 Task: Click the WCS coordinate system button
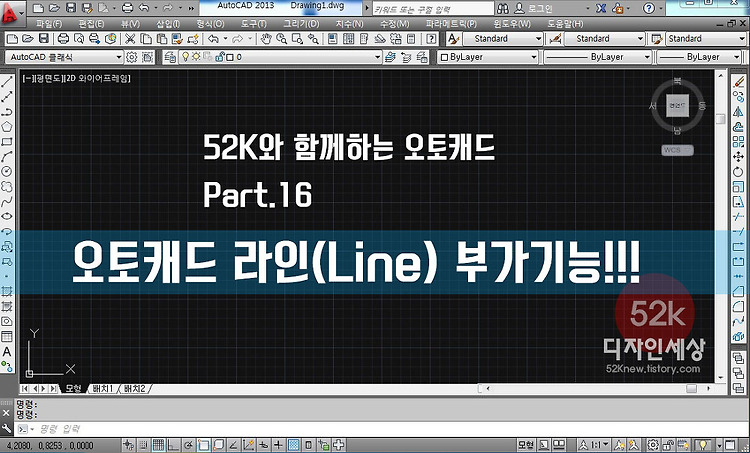[x=677, y=150]
